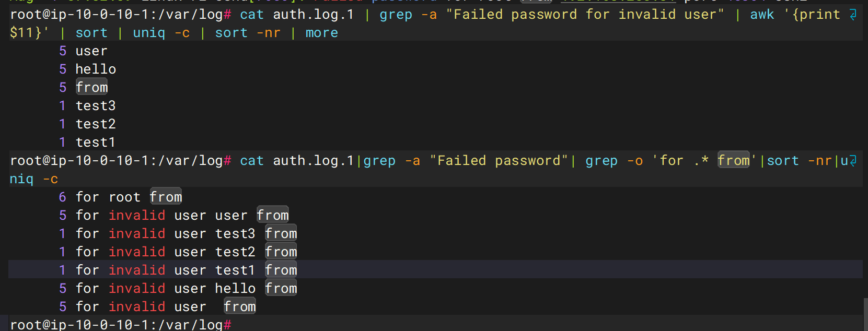
Task: Click "auth.log.1" in the first cat command
Action: (x=313, y=15)
